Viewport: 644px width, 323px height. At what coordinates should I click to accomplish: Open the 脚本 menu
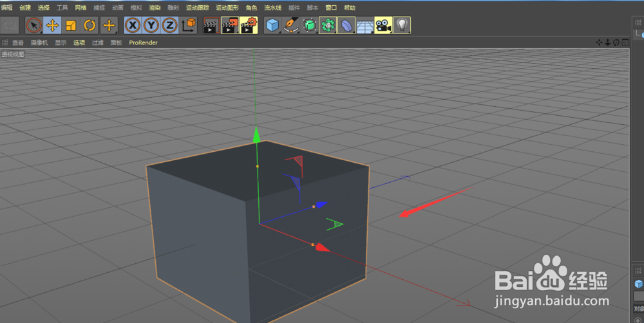[312, 8]
